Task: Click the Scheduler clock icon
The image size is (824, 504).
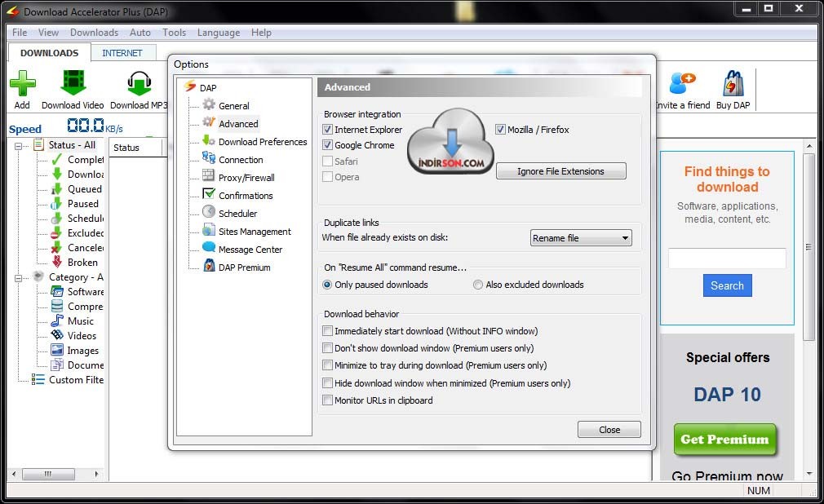Action: 209,212
